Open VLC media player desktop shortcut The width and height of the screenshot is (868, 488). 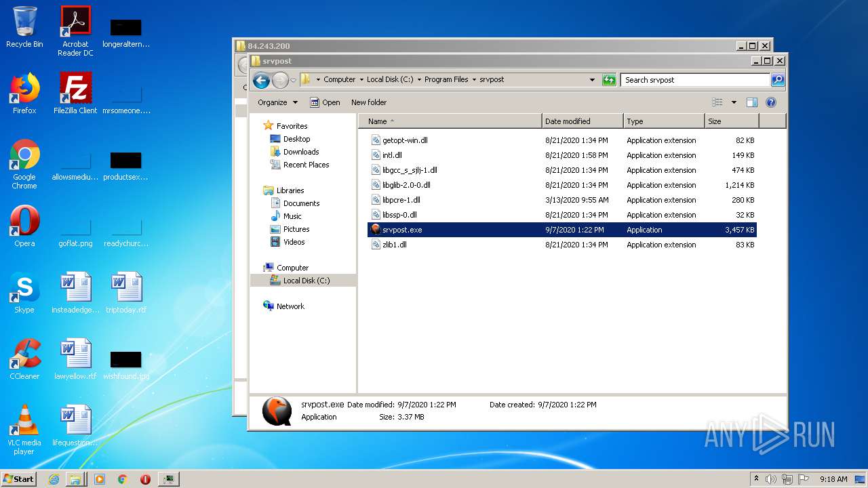(x=24, y=430)
